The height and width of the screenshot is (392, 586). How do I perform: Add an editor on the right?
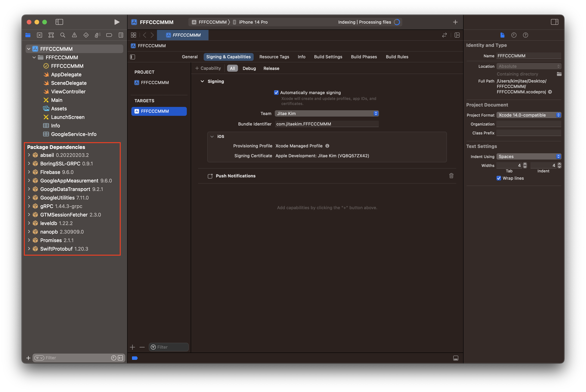tap(457, 35)
